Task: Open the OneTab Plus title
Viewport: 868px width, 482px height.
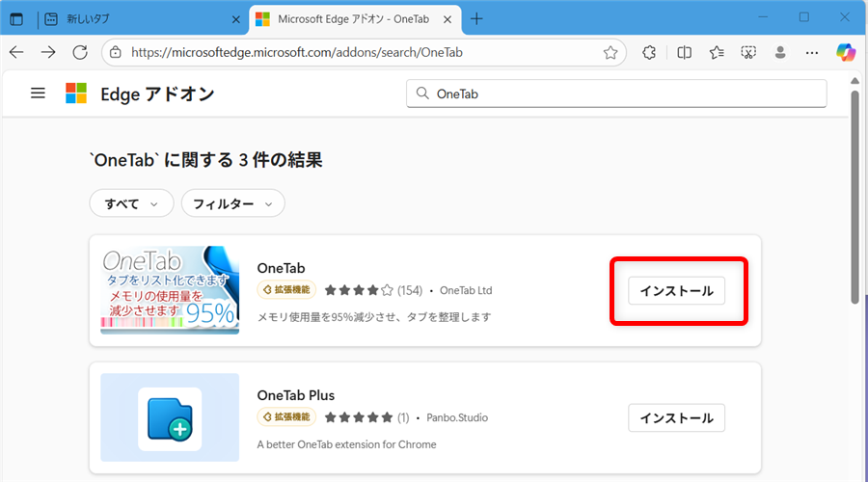Action: click(296, 395)
